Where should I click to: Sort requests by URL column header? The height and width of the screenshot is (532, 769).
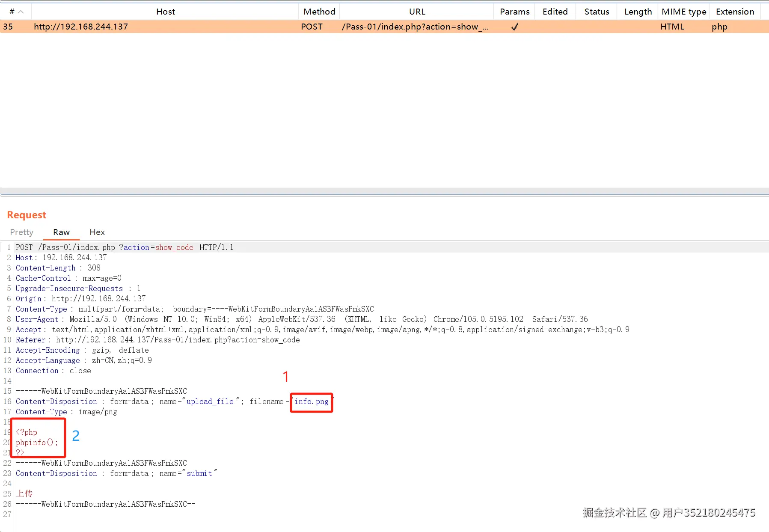point(417,12)
